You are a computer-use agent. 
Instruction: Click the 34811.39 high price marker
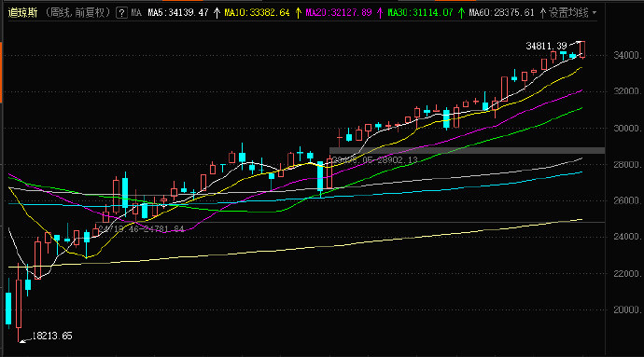[546, 46]
